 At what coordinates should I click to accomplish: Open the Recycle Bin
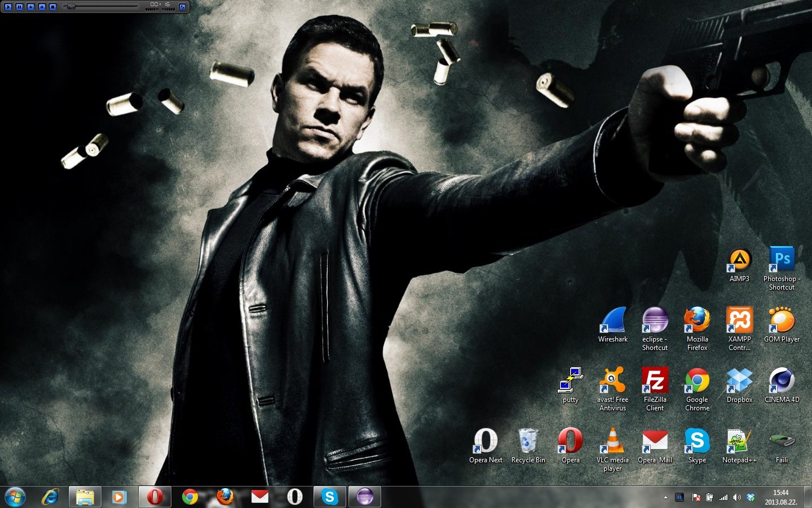point(528,441)
